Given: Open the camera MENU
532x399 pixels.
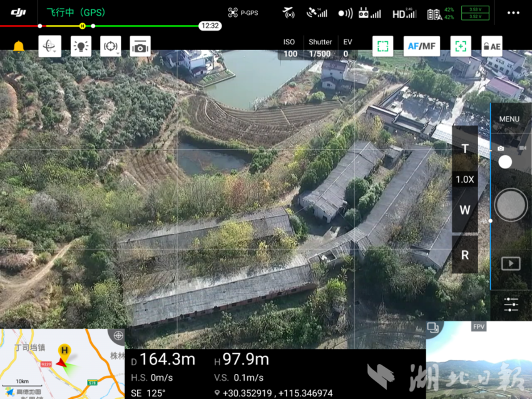Looking at the screenshot, I should [x=509, y=119].
